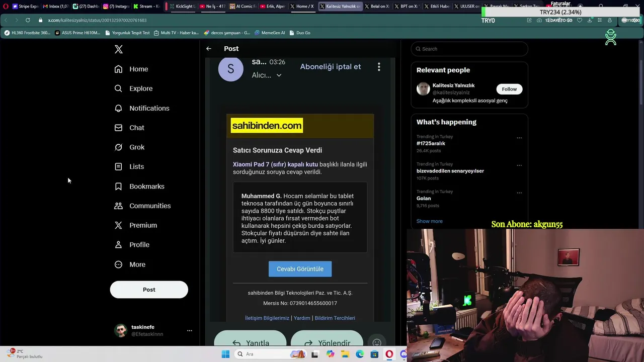The image size is (644, 362).
Task: Reload the page in the browser
Action: pyautogui.click(x=28, y=20)
